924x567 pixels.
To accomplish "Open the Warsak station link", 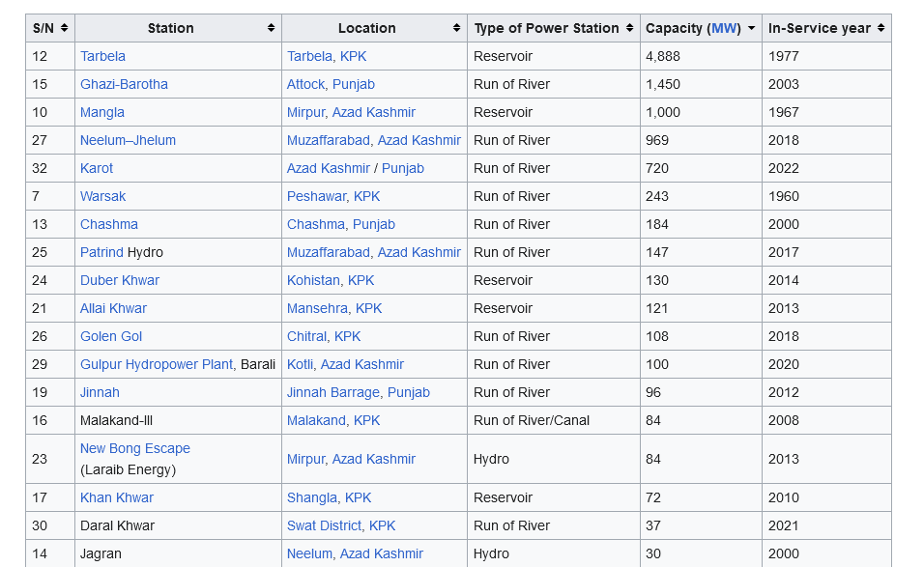I will pos(102,196).
